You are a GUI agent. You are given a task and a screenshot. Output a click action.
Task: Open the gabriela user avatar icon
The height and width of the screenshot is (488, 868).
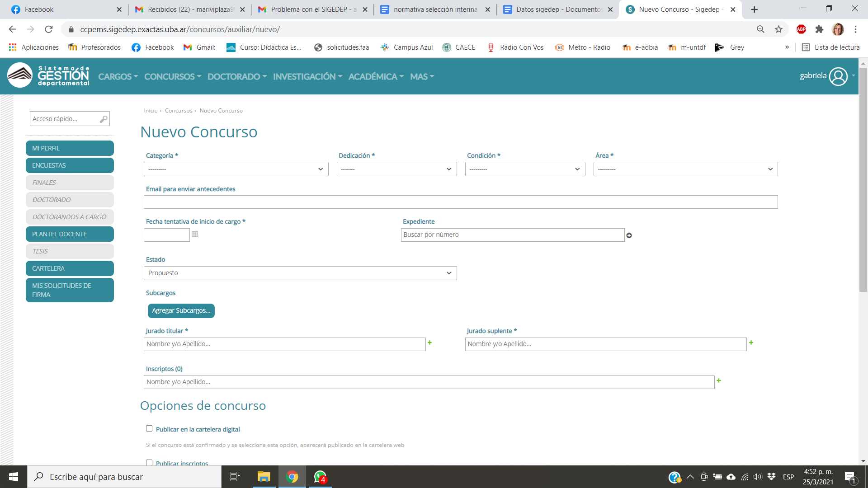pyautogui.click(x=839, y=76)
